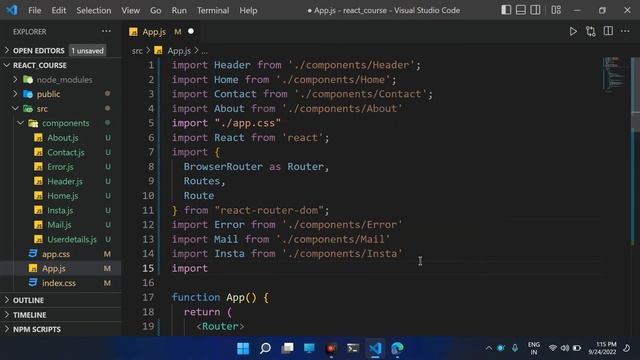Viewport: 640px width, 360px height.
Task: Open Header.js in the explorer
Action: (x=61, y=181)
